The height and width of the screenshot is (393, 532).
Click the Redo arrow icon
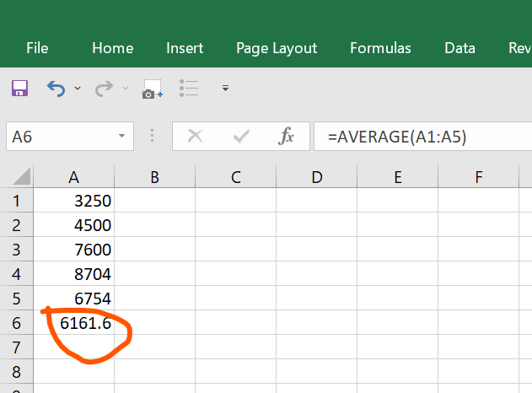[104, 89]
